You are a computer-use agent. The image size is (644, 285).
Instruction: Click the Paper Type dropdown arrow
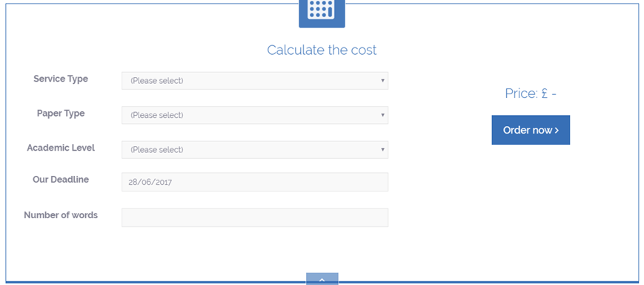pyautogui.click(x=382, y=115)
